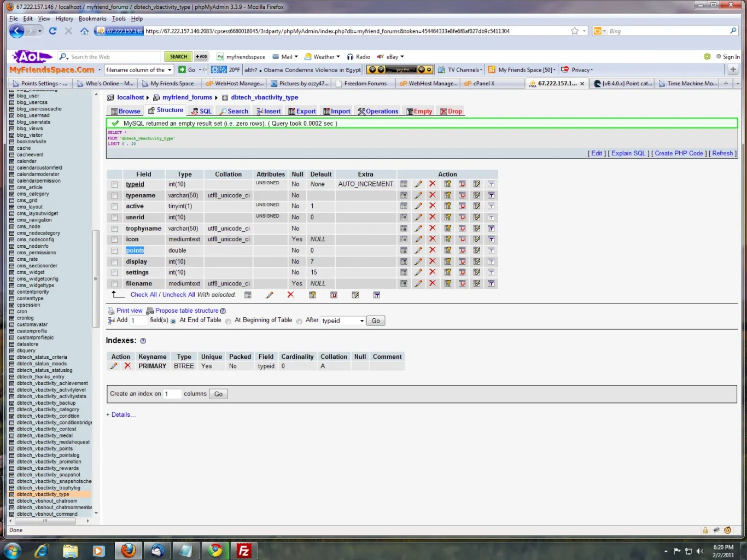Image resolution: width=747 pixels, height=560 pixels.
Task: Open FileZilla from the taskbar
Action: pos(243,550)
